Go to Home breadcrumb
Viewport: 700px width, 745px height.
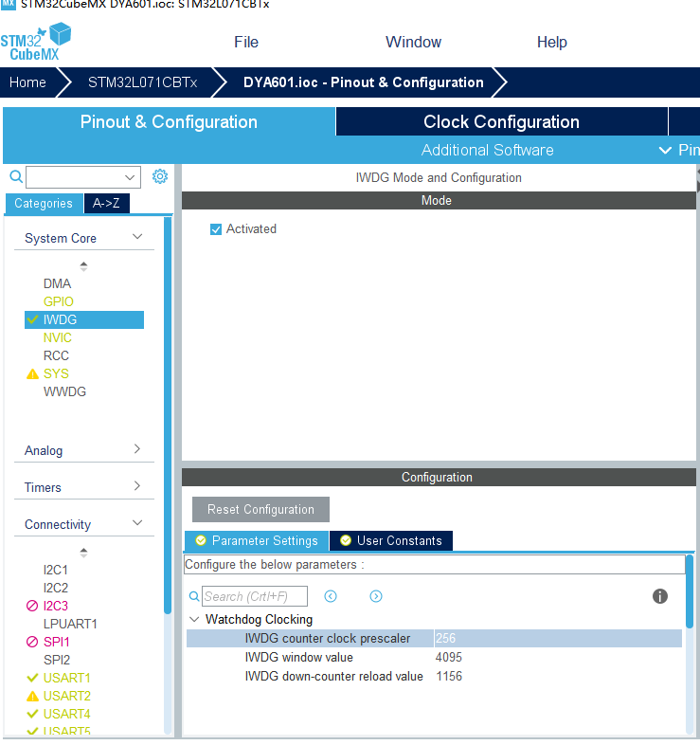tap(28, 82)
